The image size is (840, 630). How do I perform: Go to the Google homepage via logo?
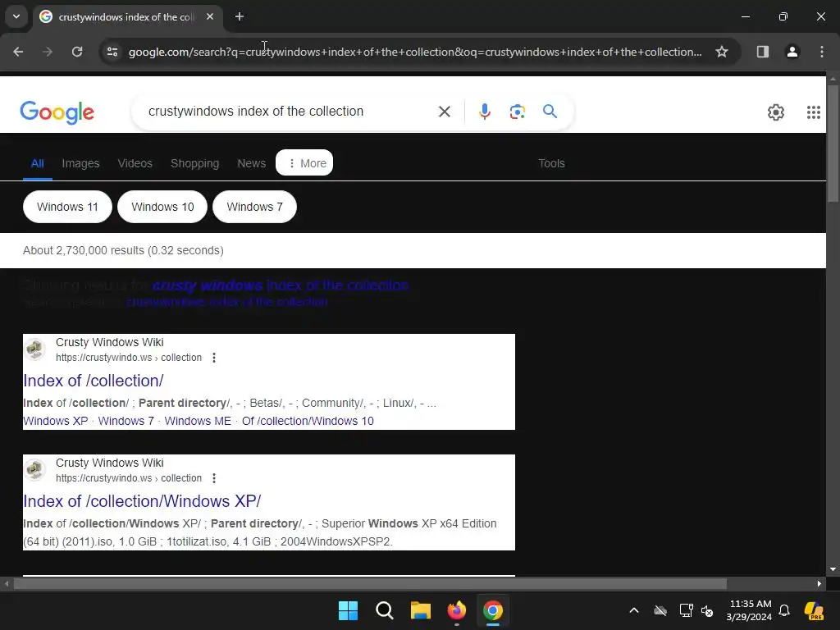(x=57, y=112)
